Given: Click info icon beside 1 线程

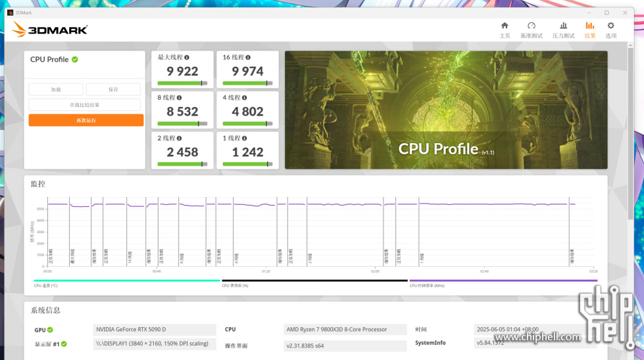Looking at the screenshot, I should coord(244,138).
